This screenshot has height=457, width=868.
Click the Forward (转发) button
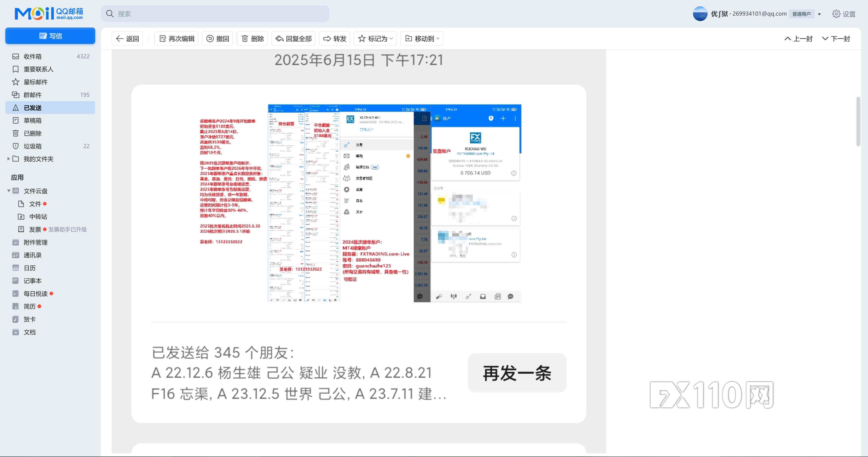point(335,38)
